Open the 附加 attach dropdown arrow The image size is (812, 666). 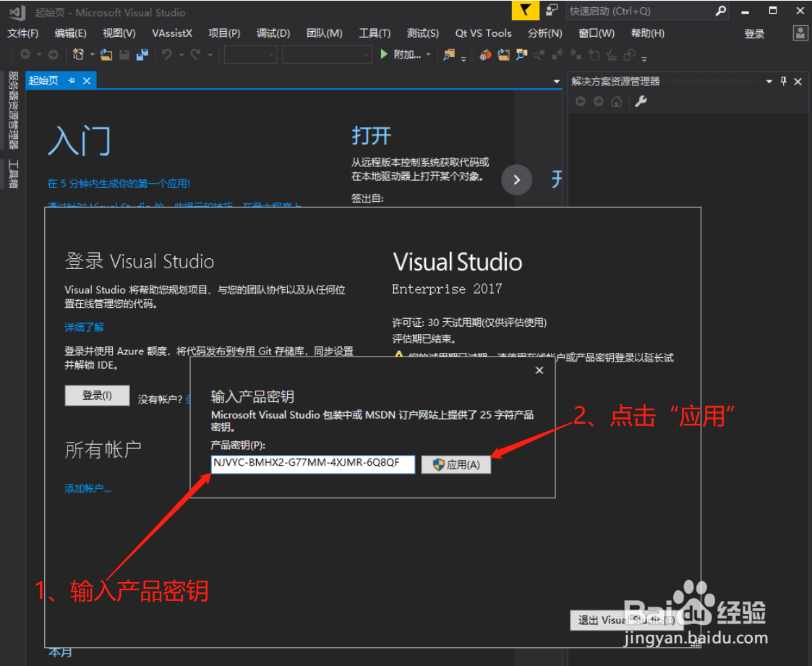tap(428, 54)
